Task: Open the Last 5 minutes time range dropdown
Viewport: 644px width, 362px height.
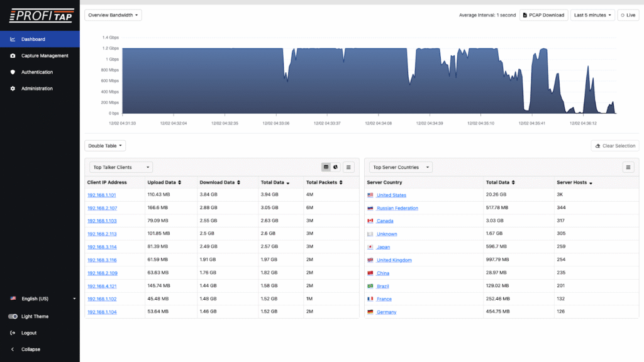Action: 592,15
